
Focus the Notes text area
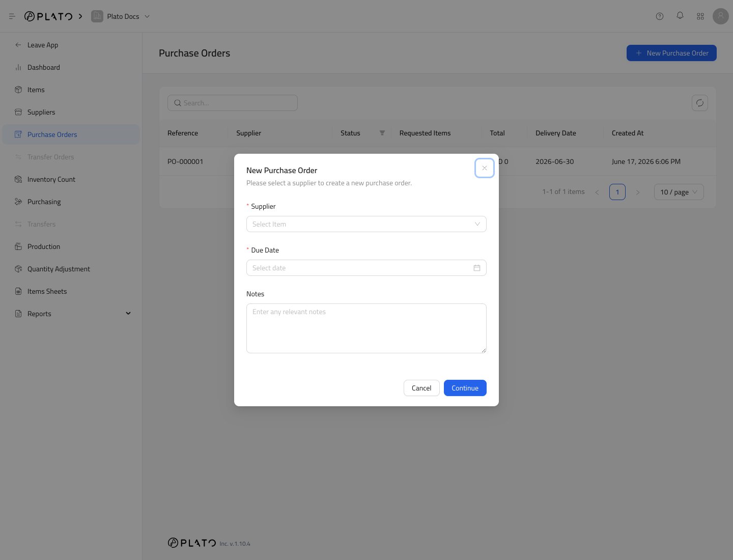click(366, 328)
